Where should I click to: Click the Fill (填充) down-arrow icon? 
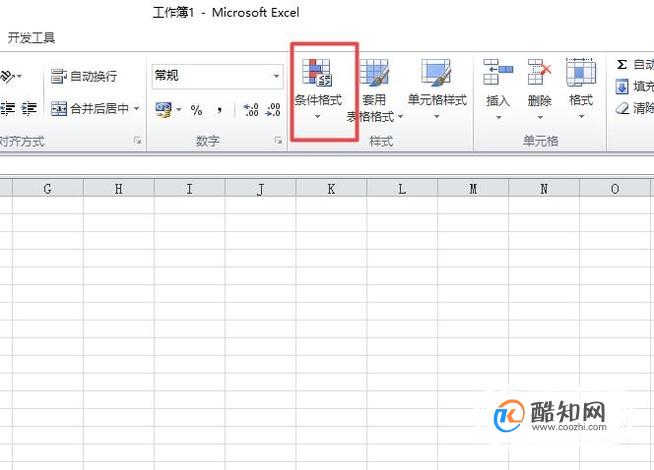coord(622,87)
